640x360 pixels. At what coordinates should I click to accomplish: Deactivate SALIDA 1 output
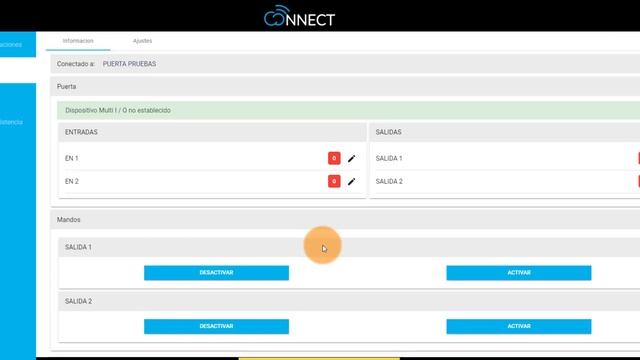coord(216,273)
